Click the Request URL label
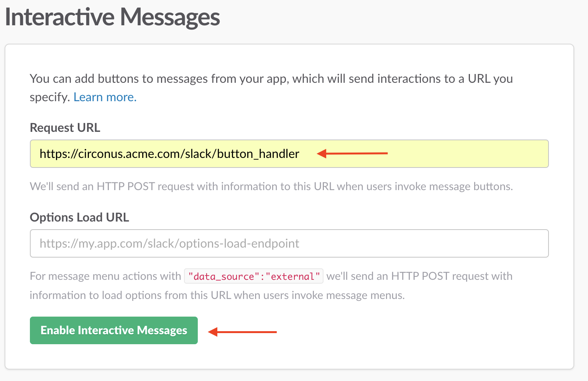The width and height of the screenshot is (588, 381). click(x=64, y=128)
